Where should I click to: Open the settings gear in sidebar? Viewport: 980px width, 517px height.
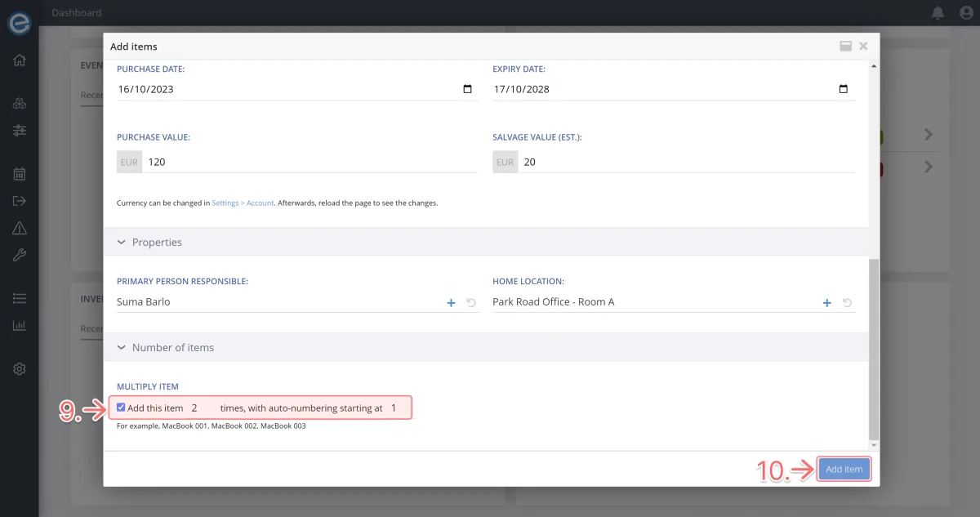pyautogui.click(x=20, y=369)
